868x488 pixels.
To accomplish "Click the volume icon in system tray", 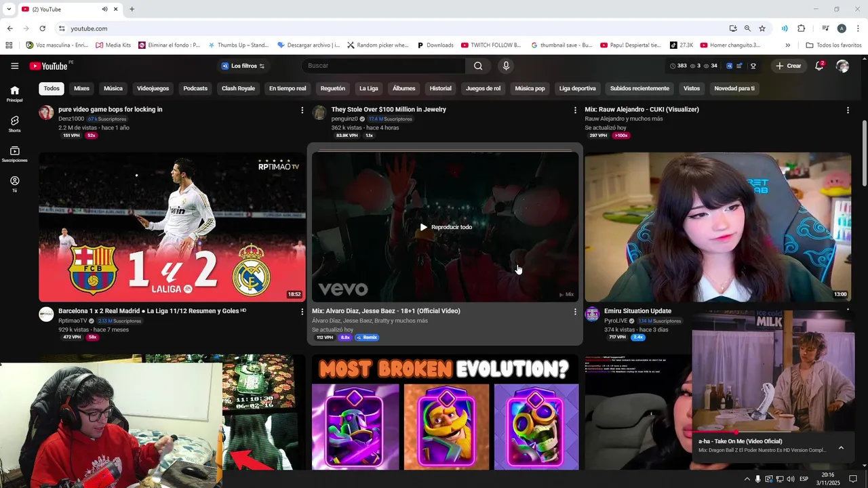I will [791, 479].
